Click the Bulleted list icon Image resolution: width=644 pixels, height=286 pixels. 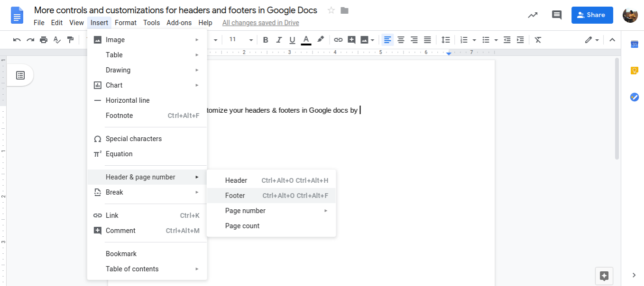click(x=486, y=40)
